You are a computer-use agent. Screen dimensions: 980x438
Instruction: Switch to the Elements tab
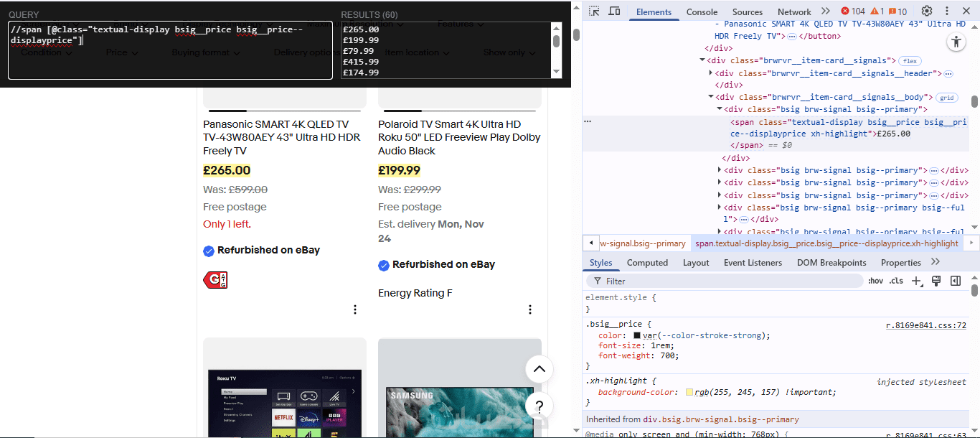[x=654, y=11]
